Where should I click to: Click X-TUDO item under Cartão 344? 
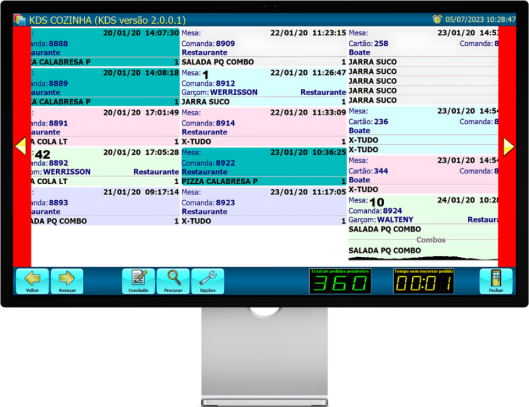(423, 190)
